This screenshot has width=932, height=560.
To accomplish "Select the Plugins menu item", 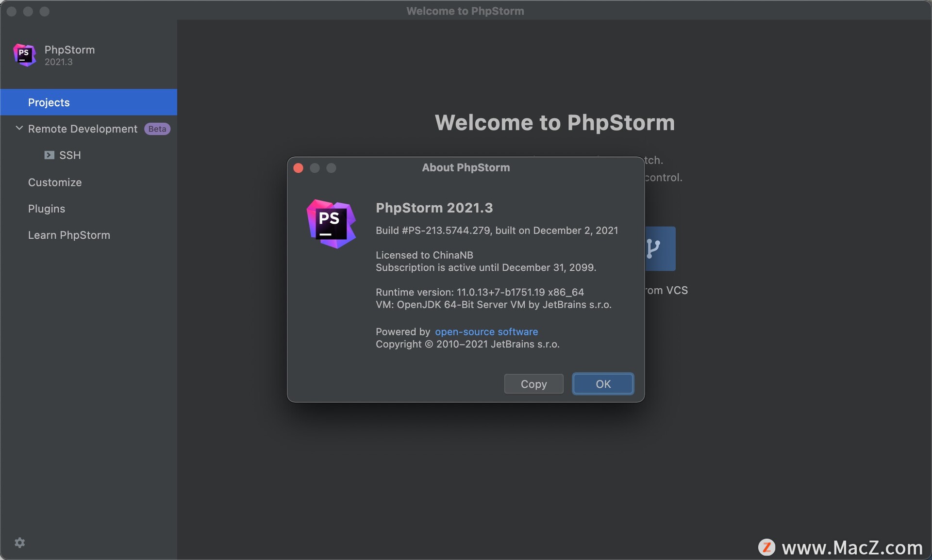I will (47, 208).
